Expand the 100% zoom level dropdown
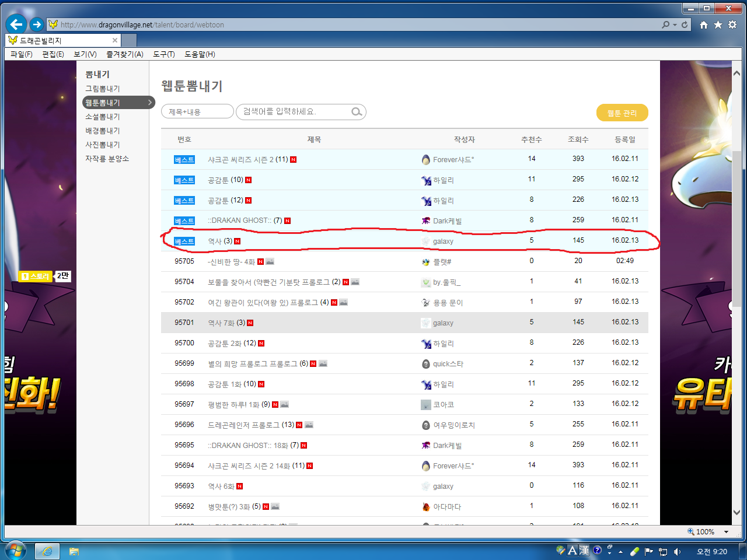This screenshot has height=560, width=747. [726, 532]
